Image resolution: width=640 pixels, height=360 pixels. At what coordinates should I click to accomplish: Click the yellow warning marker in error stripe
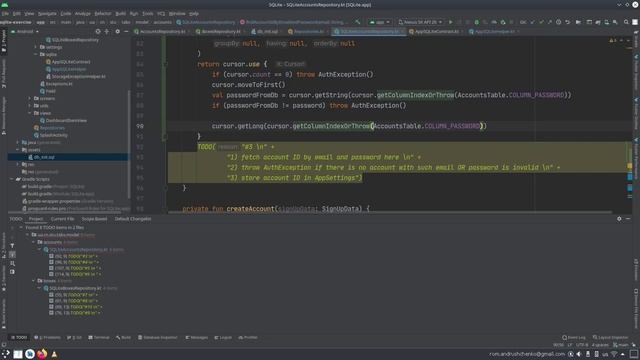coord(629,166)
